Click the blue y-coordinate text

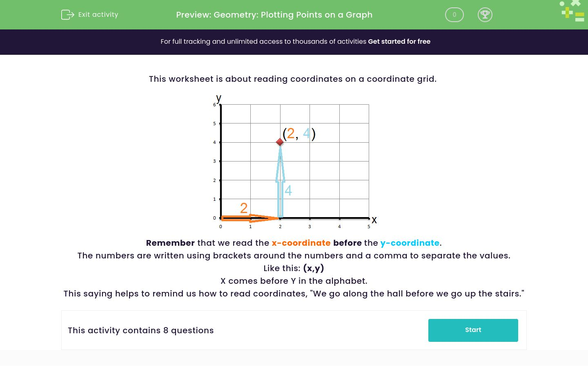pyautogui.click(x=410, y=243)
